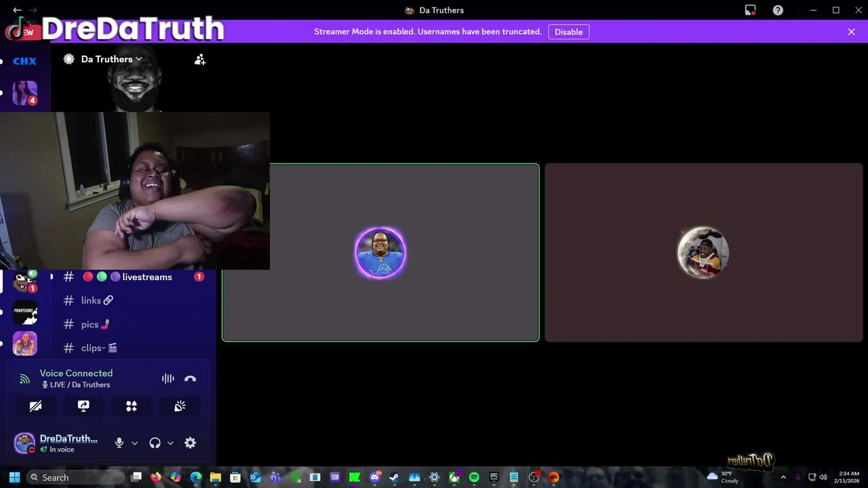Turn on camera in the voice panel

pyautogui.click(x=35, y=406)
